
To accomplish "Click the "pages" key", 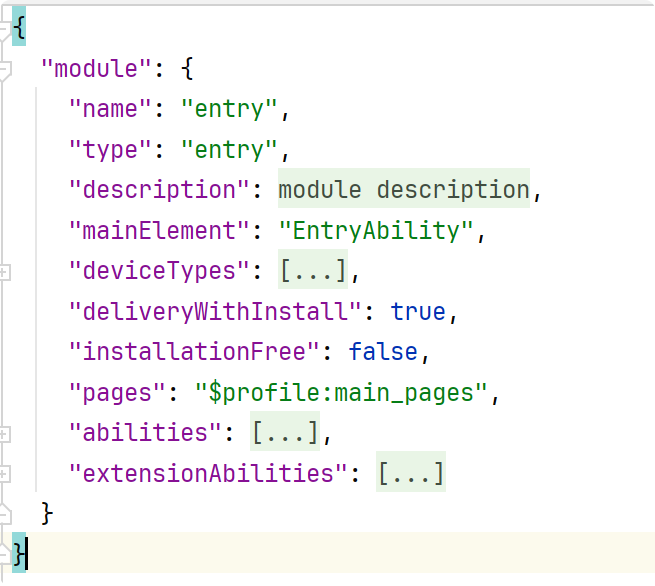I will (x=117, y=393).
